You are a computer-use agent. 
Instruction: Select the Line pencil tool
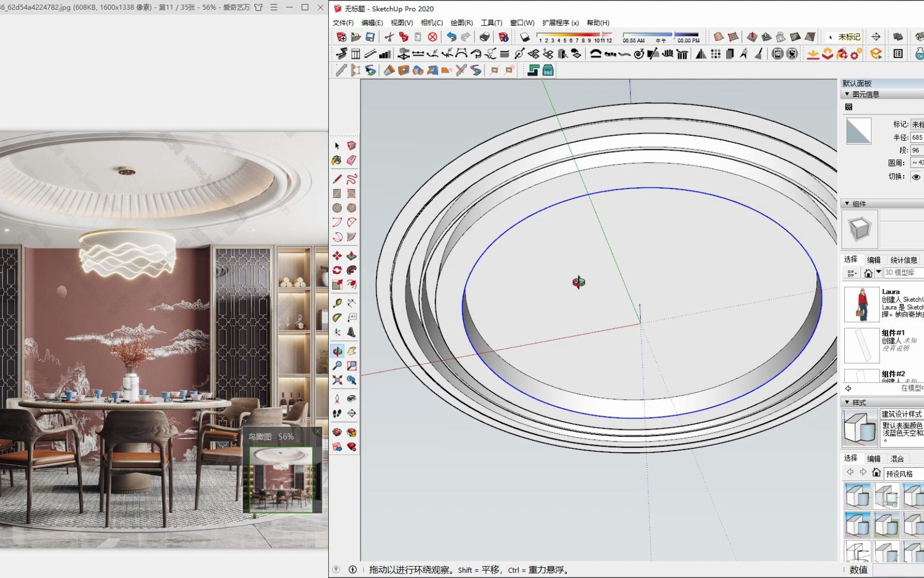337,179
